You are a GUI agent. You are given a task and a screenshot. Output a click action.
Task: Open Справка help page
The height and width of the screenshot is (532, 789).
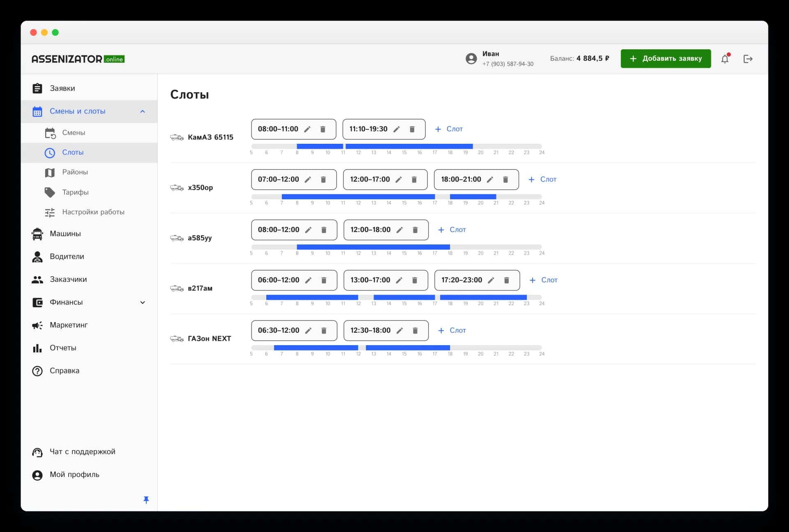pos(89,371)
